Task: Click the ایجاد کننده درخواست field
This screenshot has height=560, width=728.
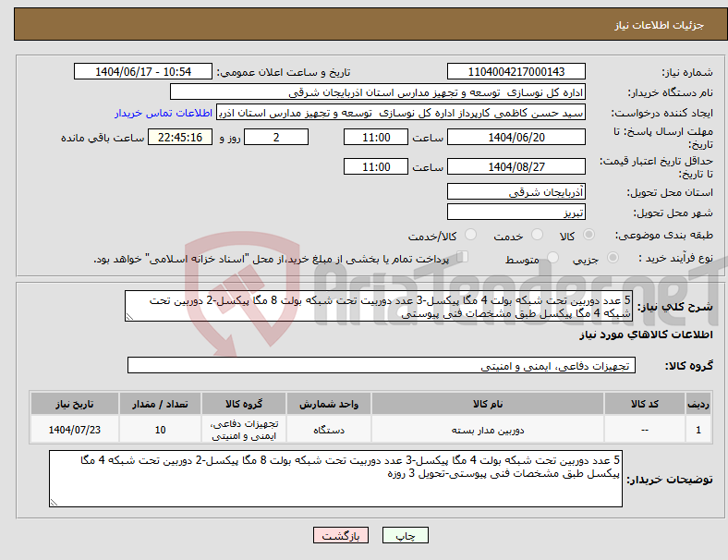Action: tap(401, 113)
